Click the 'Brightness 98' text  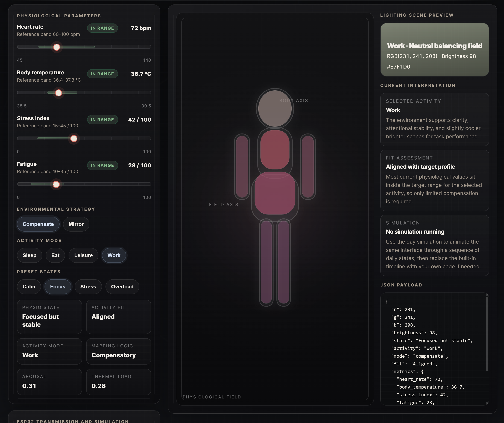point(459,56)
